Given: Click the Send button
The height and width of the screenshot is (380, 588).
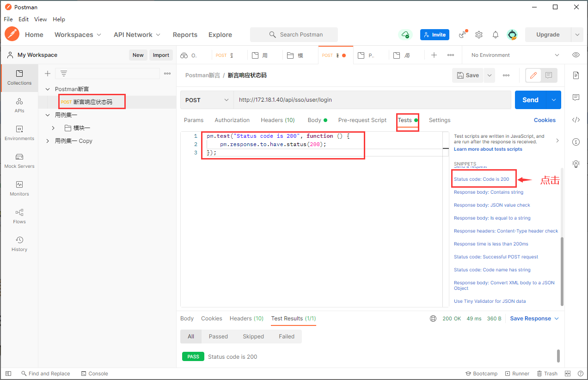Looking at the screenshot, I should coord(531,100).
